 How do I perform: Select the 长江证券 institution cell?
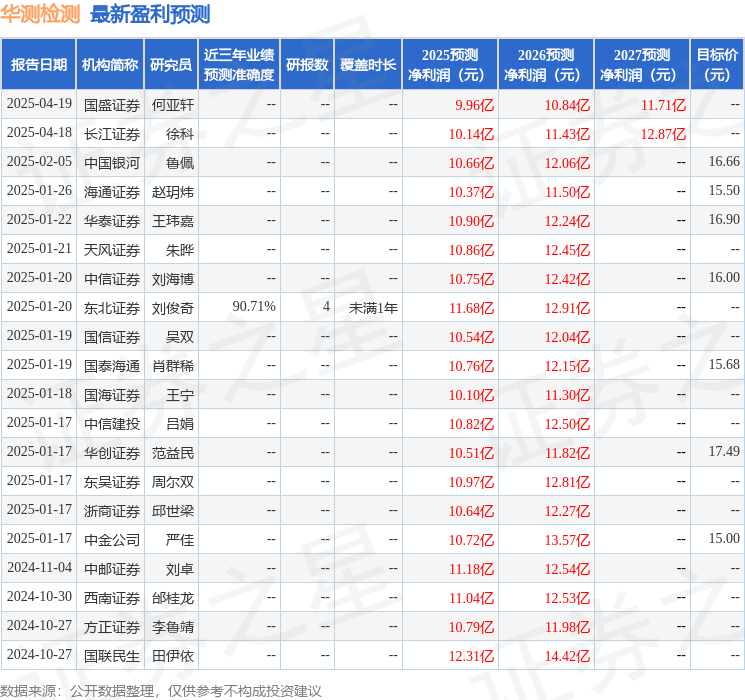point(112,134)
